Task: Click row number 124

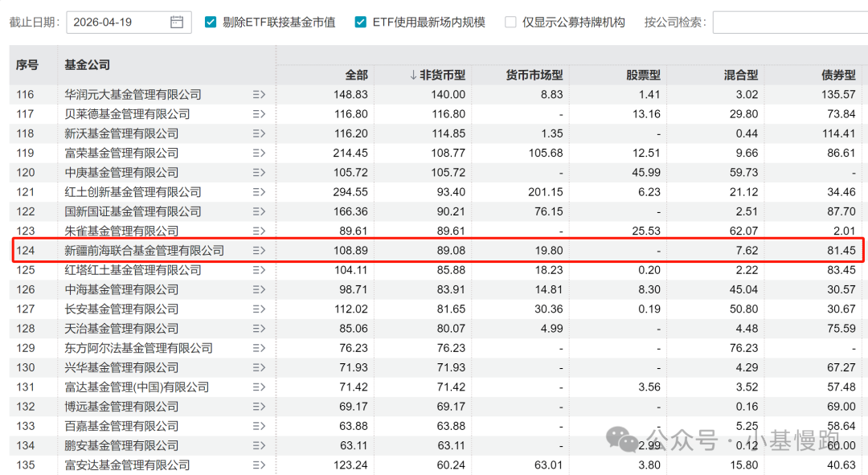Action: (25, 251)
